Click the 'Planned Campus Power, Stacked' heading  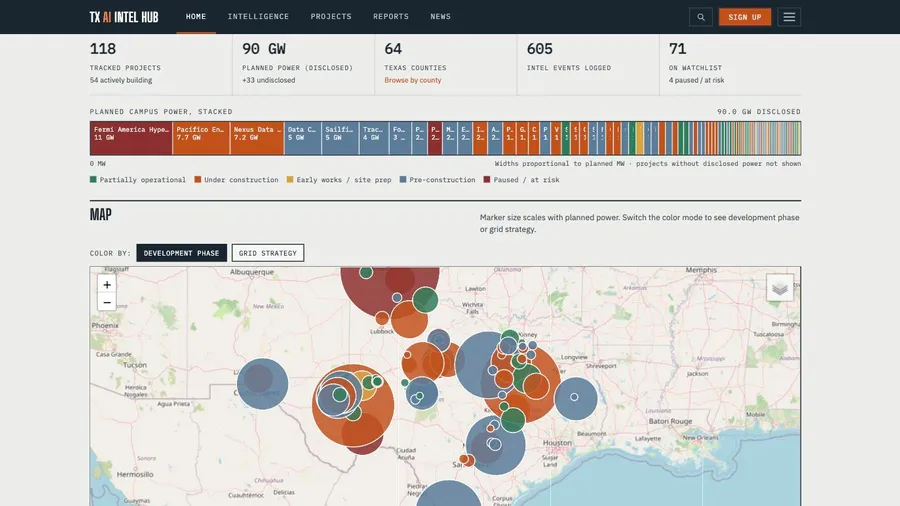coord(161,112)
